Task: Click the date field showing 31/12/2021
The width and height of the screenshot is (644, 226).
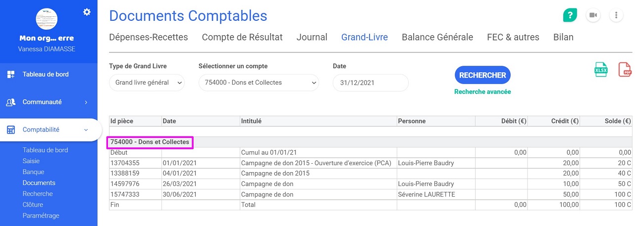Action: [371, 83]
